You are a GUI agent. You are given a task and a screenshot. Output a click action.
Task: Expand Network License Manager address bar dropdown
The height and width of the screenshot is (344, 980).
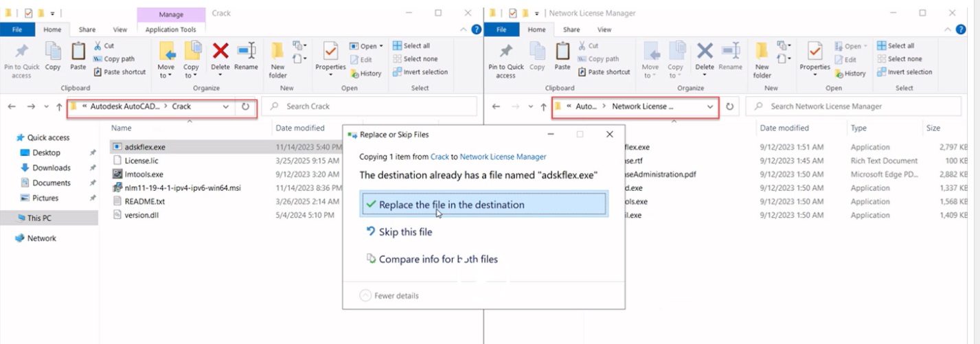(x=710, y=107)
